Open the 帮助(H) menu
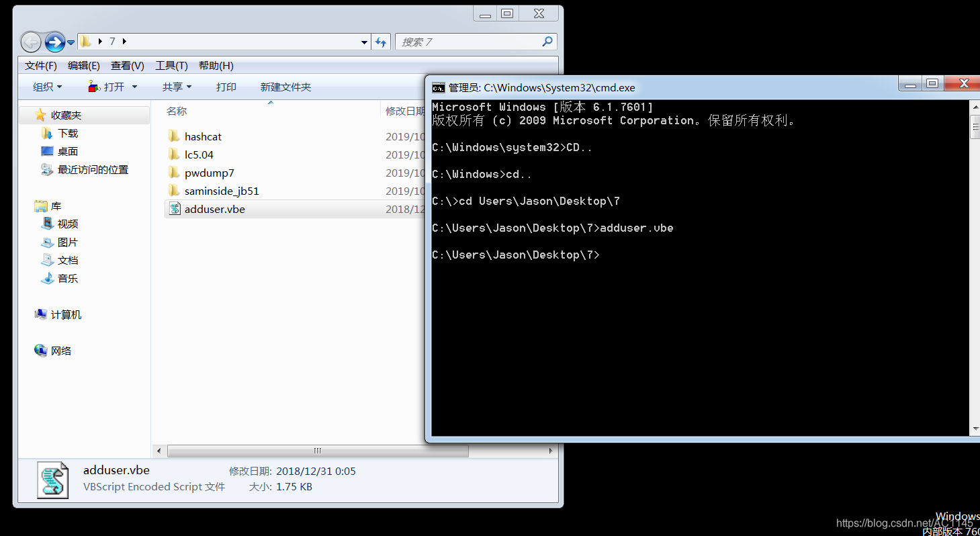Screen dimensions: 980x536 (216, 65)
